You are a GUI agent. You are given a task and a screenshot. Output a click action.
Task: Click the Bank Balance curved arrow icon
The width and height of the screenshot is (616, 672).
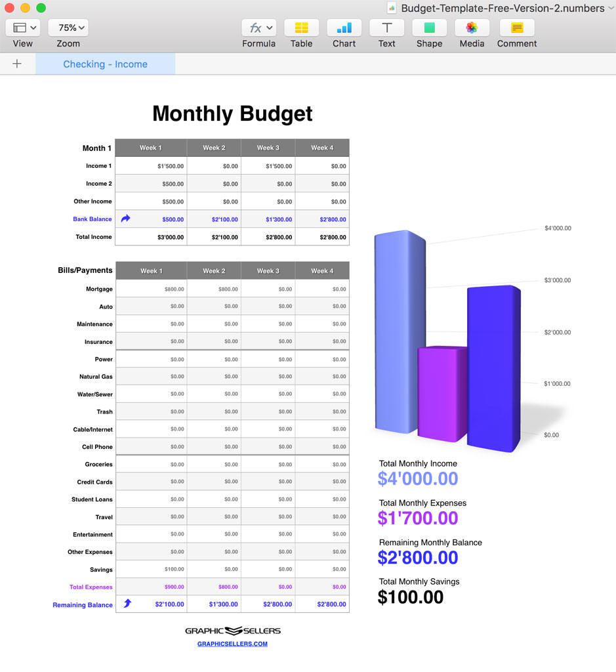click(125, 219)
